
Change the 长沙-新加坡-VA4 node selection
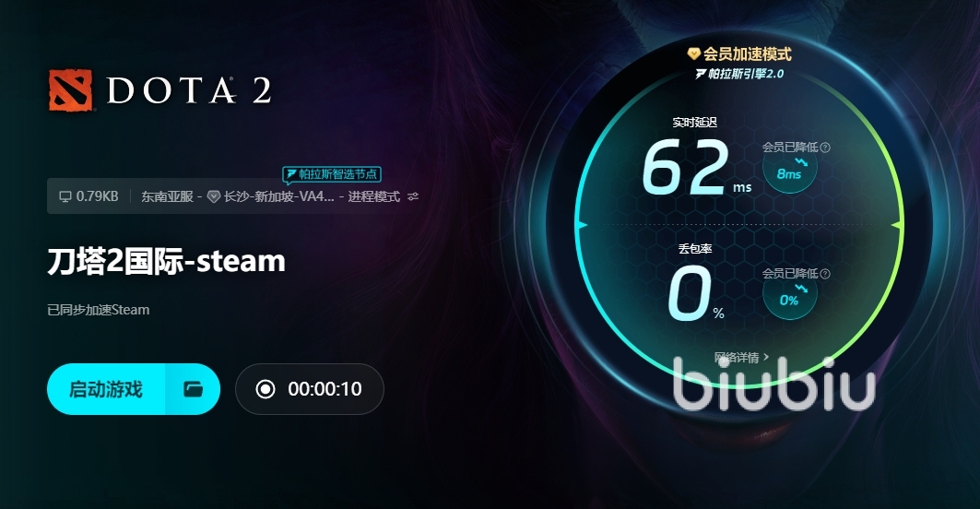(x=278, y=196)
